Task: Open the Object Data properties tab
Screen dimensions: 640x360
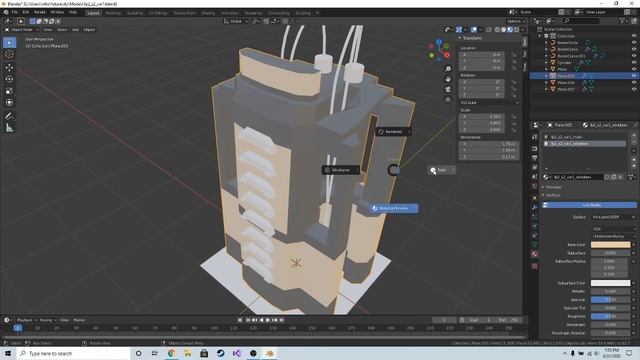Action: [x=535, y=244]
